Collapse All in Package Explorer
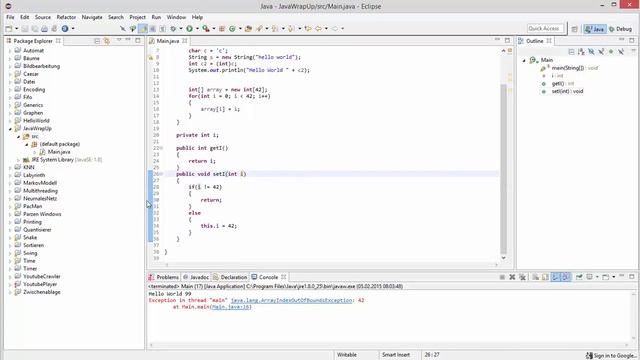The height and width of the screenshot is (360, 640). [97, 41]
